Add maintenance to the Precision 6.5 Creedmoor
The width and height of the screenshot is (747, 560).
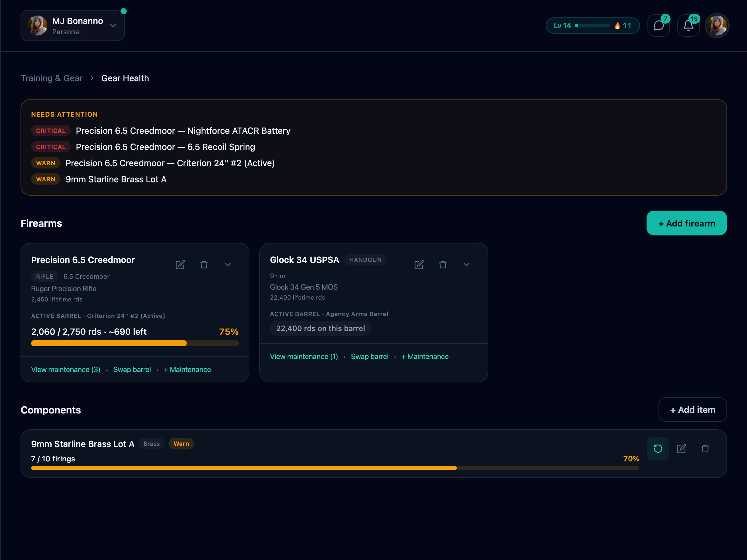(188, 370)
